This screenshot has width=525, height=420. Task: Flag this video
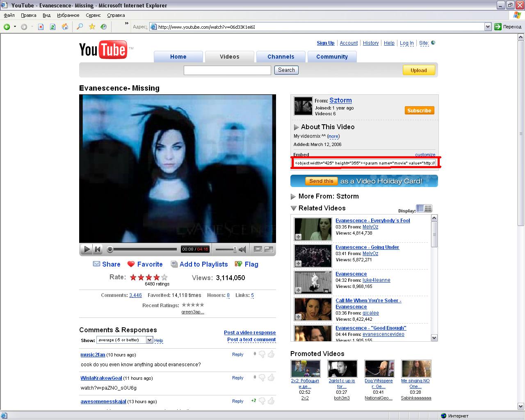[x=246, y=265]
